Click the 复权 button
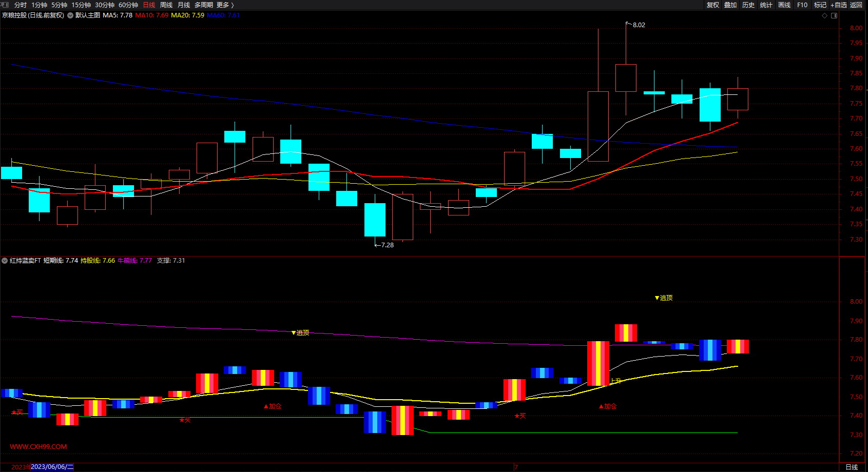Viewport: 868px width, 472px height. click(x=713, y=5)
